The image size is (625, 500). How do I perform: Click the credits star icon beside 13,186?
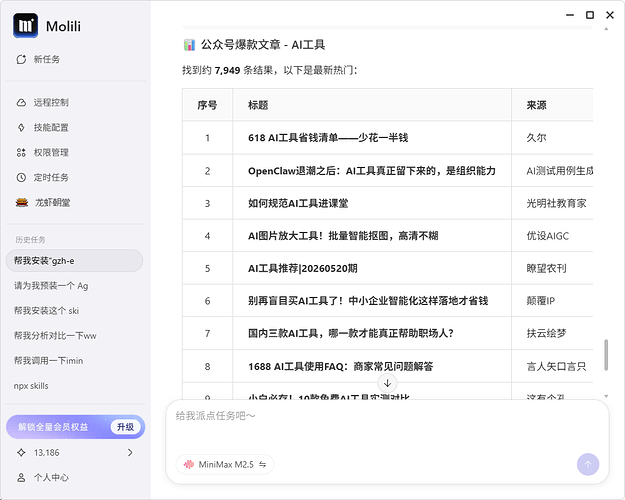coord(21,453)
